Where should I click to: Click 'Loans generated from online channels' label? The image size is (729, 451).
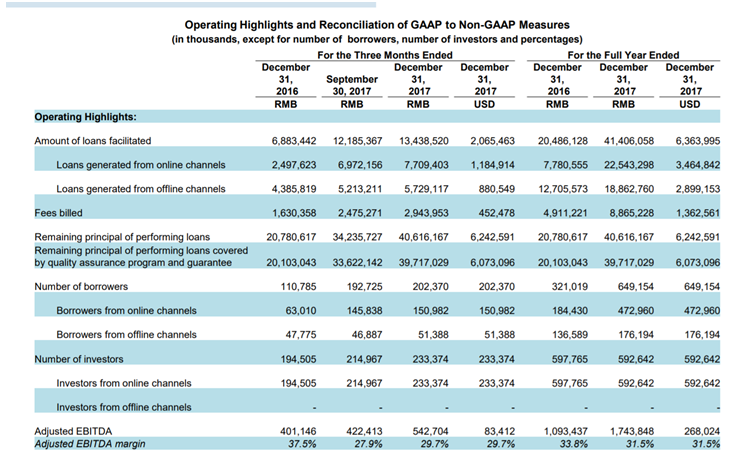point(141,165)
